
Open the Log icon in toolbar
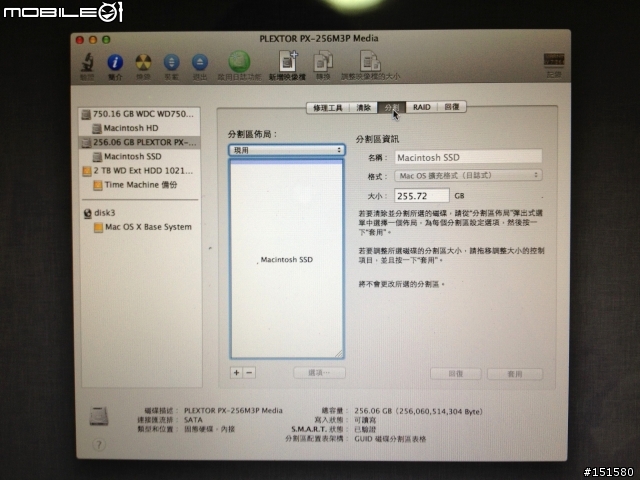click(x=554, y=61)
